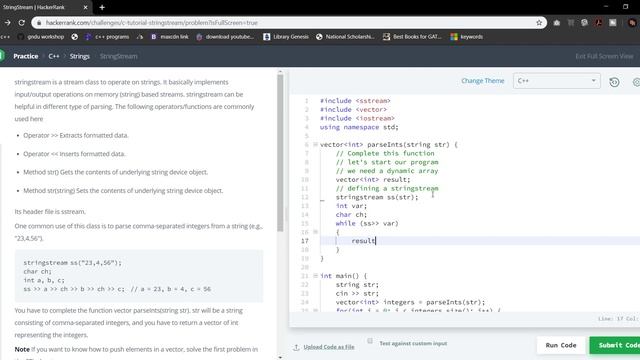
Task: Click the 'while (ss>> var)' code line
Action: coord(367,223)
